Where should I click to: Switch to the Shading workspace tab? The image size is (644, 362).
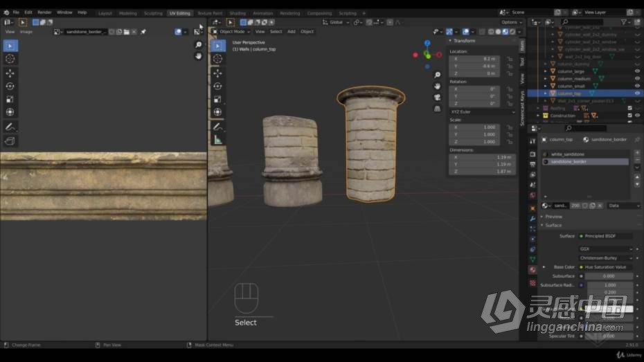point(238,13)
